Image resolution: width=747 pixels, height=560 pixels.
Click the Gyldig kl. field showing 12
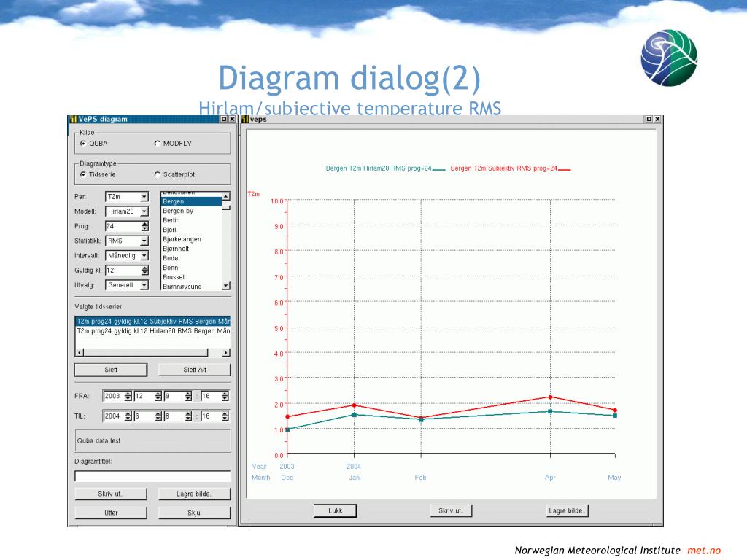coord(123,271)
